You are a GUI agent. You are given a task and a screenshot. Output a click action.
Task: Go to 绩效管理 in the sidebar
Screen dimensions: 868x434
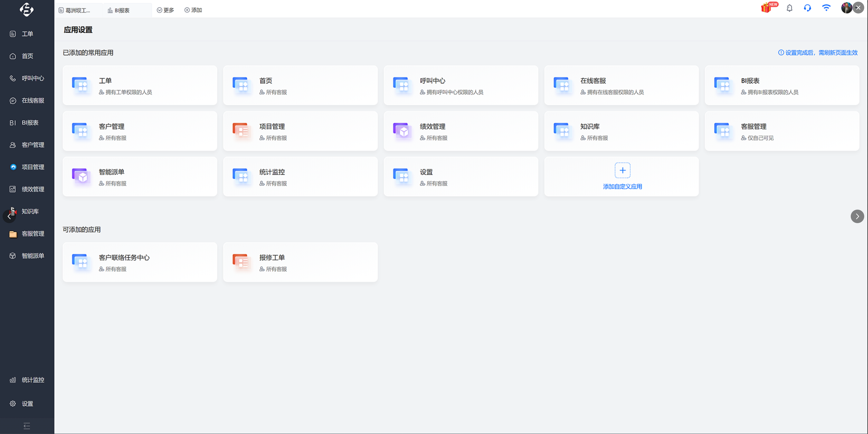pyautogui.click(x=27, y=189)
